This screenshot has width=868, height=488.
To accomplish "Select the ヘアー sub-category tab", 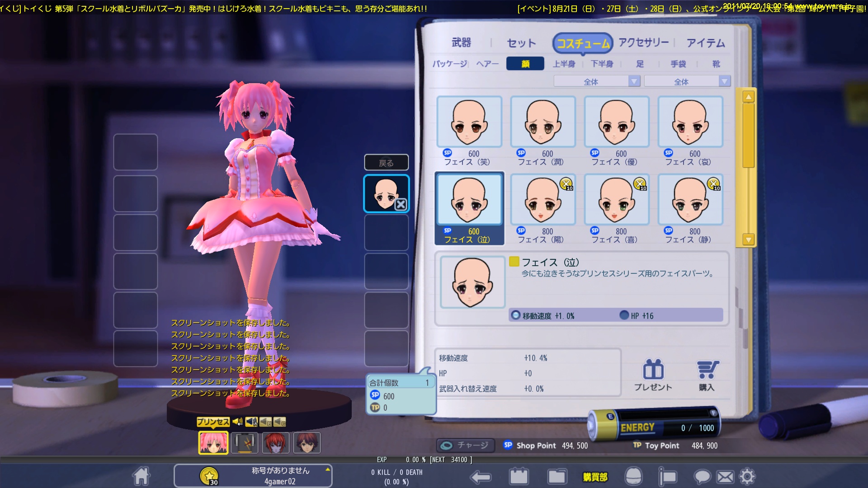I will [x=487, y=64].
